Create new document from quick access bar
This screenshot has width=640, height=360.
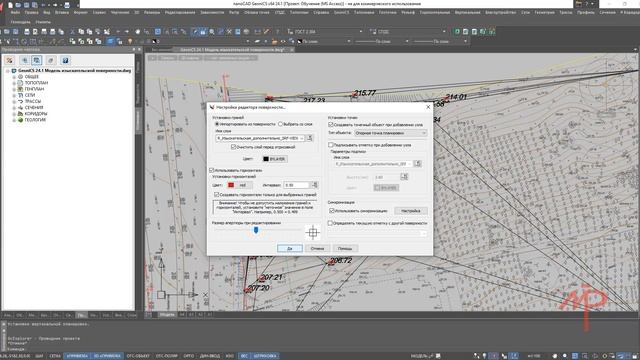coord(11,5)
